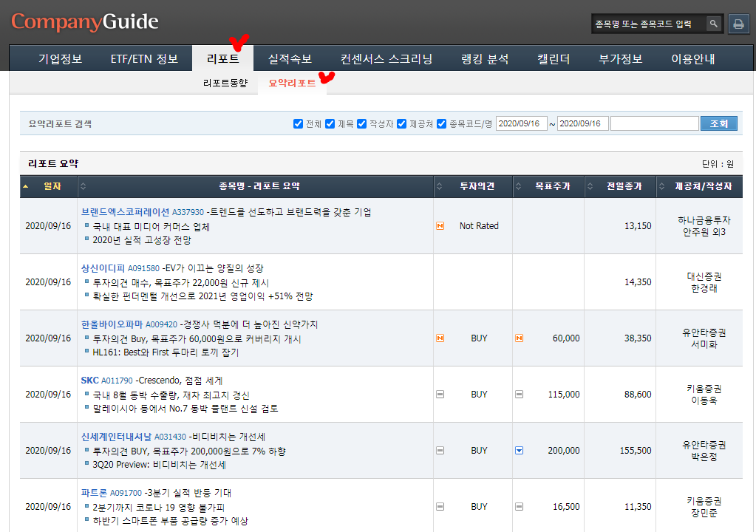Click target price 115,000 cell
This screenshot has height=532, width=756.
(564, 395)
